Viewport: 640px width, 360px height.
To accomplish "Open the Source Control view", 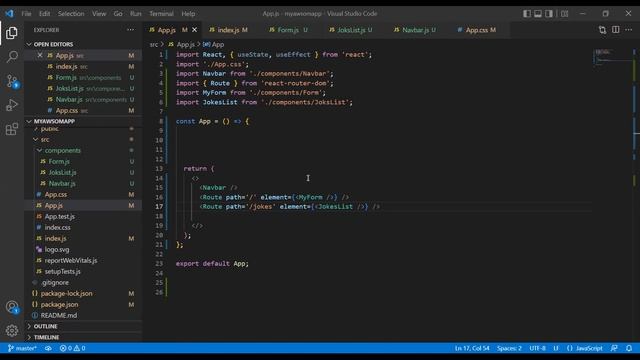I will (11, 81).
